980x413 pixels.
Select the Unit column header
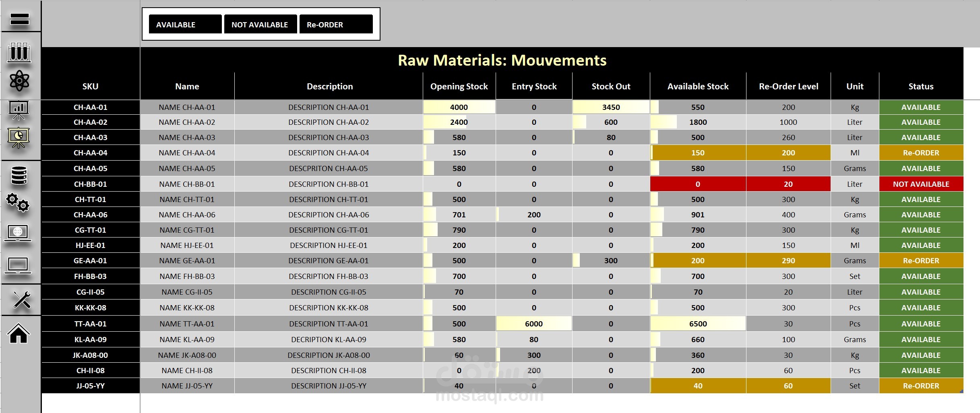click(x=855, y=86)
